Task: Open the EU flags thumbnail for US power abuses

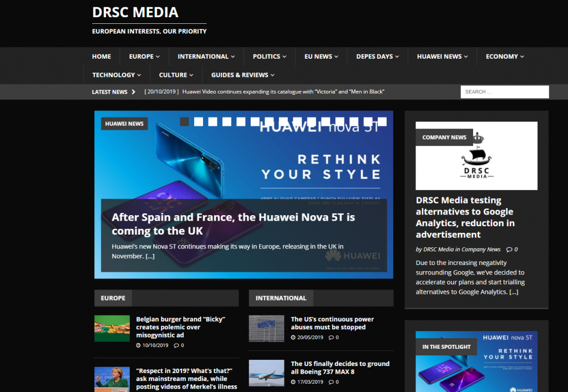Action: pos(267,329)
